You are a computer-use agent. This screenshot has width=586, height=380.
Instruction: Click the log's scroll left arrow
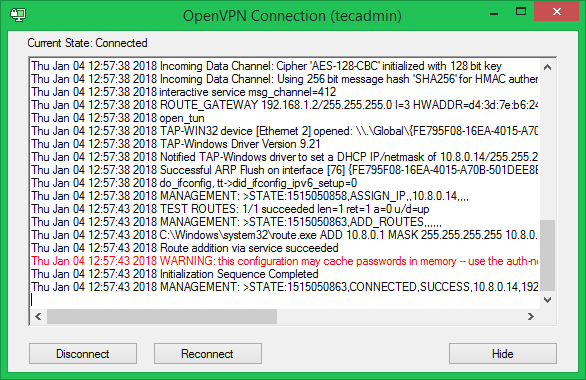tap(38, 316)
